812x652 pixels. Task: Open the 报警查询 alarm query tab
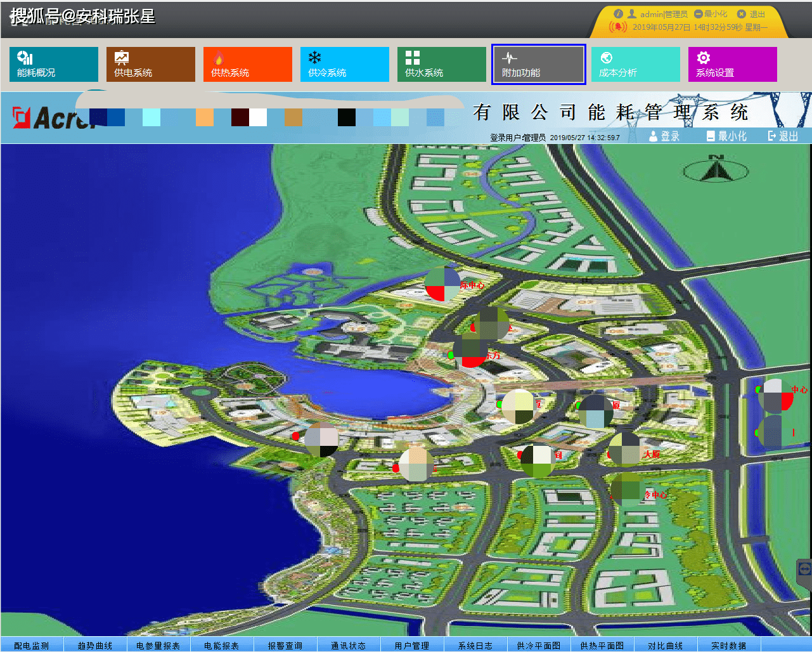[285, 645]
